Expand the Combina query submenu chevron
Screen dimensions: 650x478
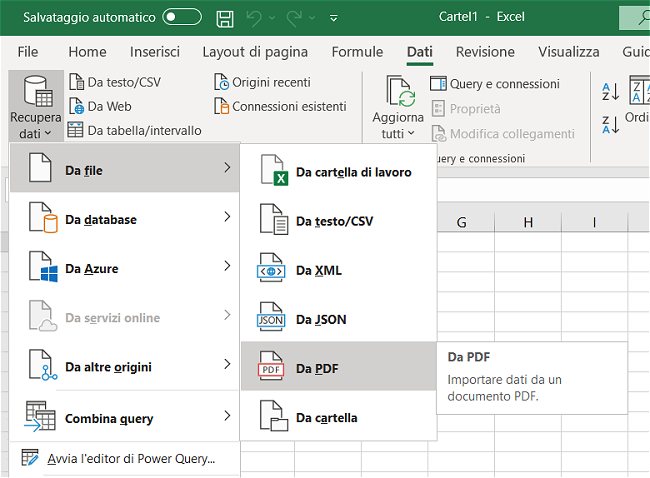(x=227, y=416)
